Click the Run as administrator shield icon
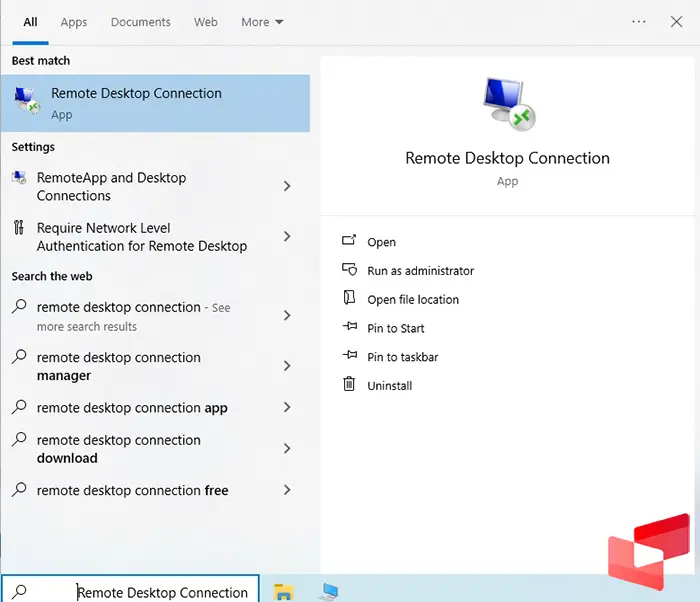This screenshot has width=700, height=602. 349,270
